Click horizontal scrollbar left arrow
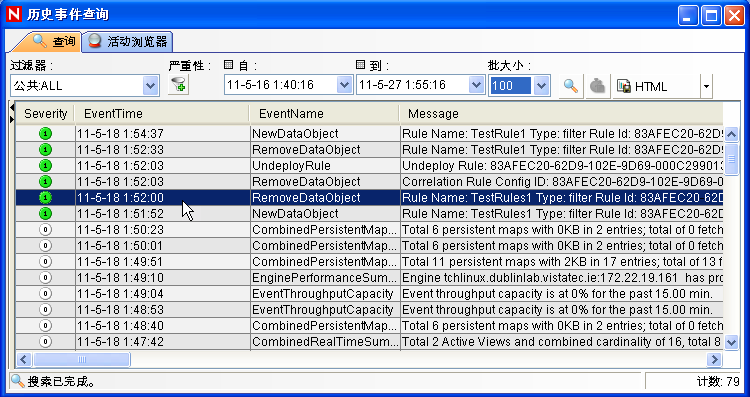The height and width of the screenshot is (397, 750). (x=23, y=359)
